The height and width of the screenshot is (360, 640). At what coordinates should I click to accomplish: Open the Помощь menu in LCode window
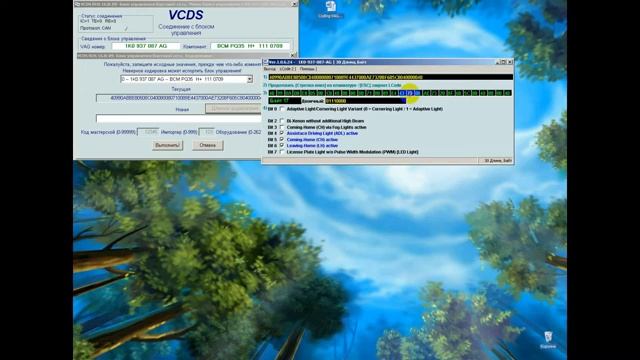(308, 69)
